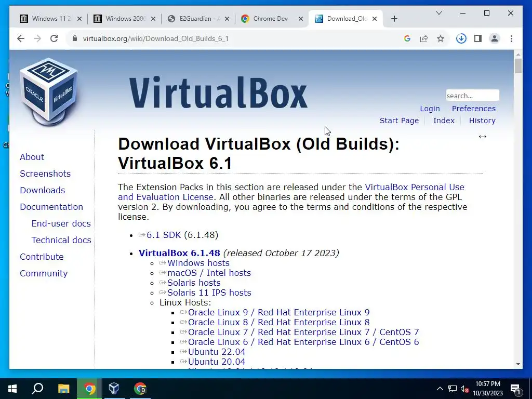Open Chrome three-dot menu
Screen dimensions: 532x399
[x=511, y=38]
